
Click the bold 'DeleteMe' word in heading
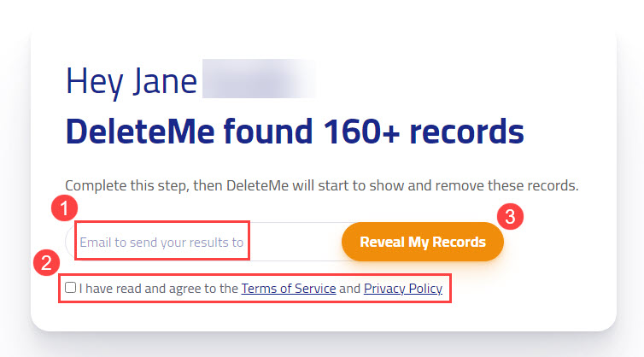[x=140, y=132]
